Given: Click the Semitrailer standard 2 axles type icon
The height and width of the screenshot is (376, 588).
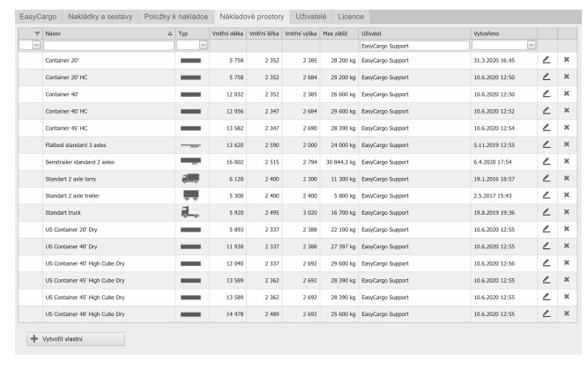Looking at the screenshot, I should [x=190, y=161].
